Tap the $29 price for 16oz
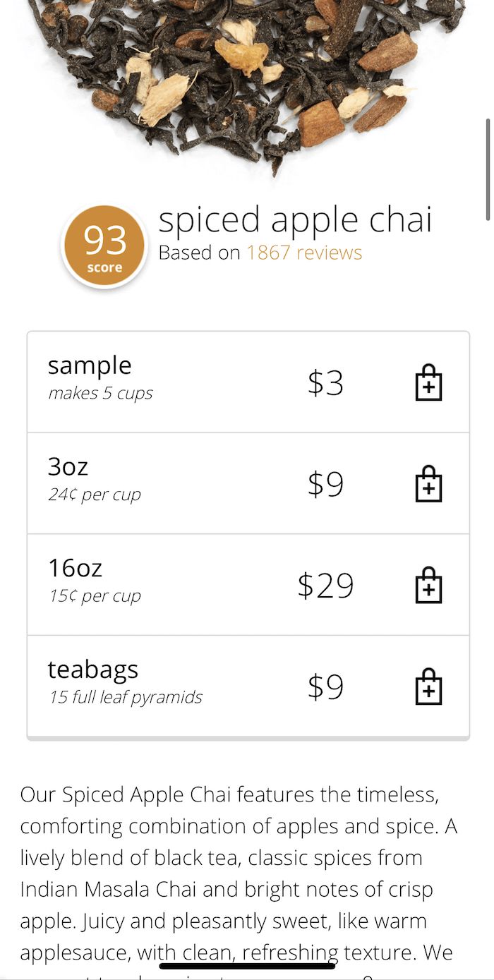This screenshot has width=494, height=980. tap(325, 586)
